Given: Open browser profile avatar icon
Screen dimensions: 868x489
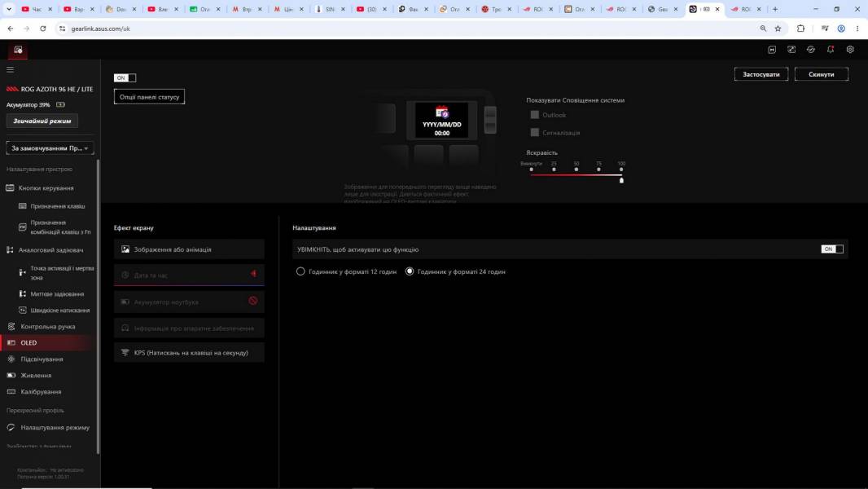Looking at the screenshot, I should 841,29.
